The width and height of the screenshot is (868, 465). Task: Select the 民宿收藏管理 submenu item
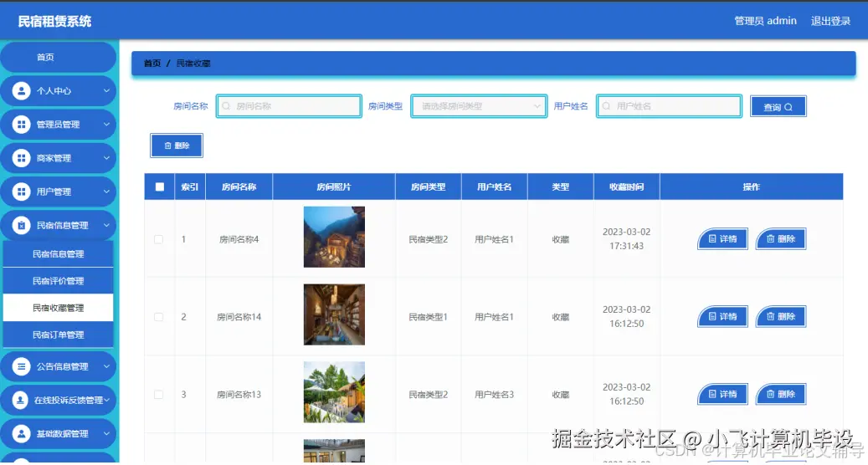coord(58,308)
